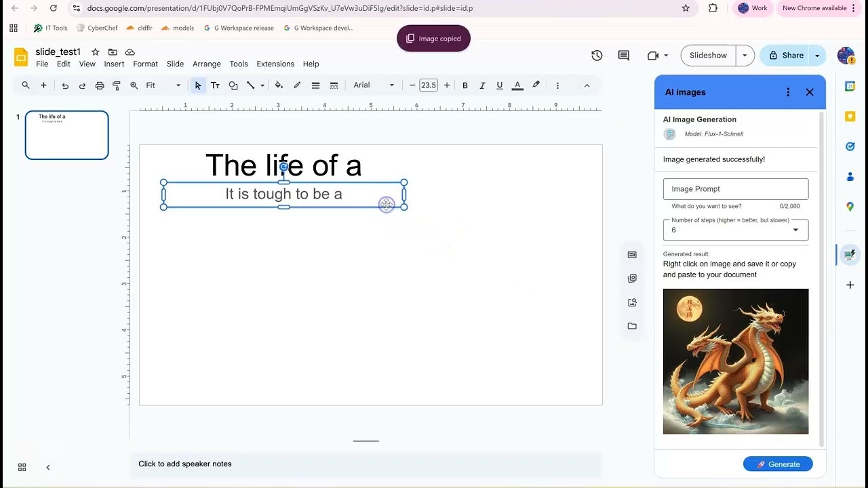Activate the paint format tool
868x488 pixels.
116,85
